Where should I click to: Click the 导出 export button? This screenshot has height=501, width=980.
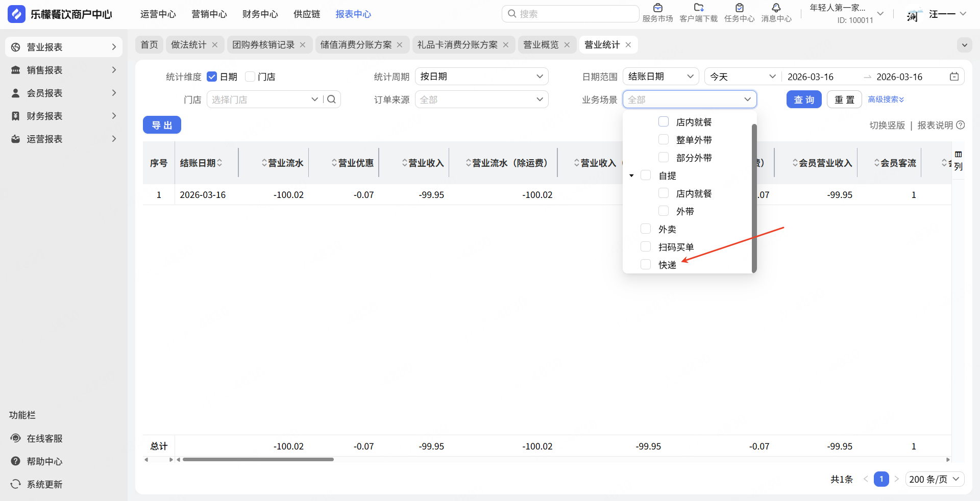(162, 125)
